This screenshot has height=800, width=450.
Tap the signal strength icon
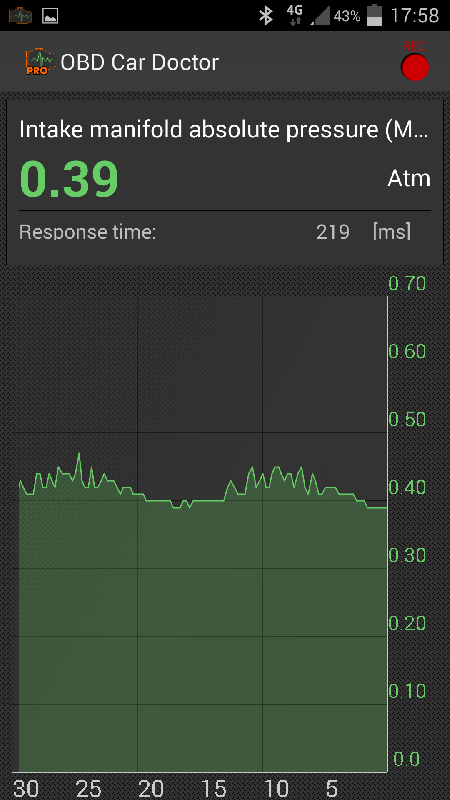click(320, 16)
